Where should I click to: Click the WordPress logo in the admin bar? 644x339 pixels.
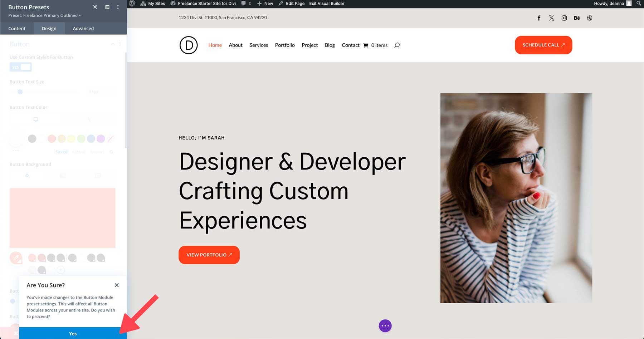click(132, 3)
